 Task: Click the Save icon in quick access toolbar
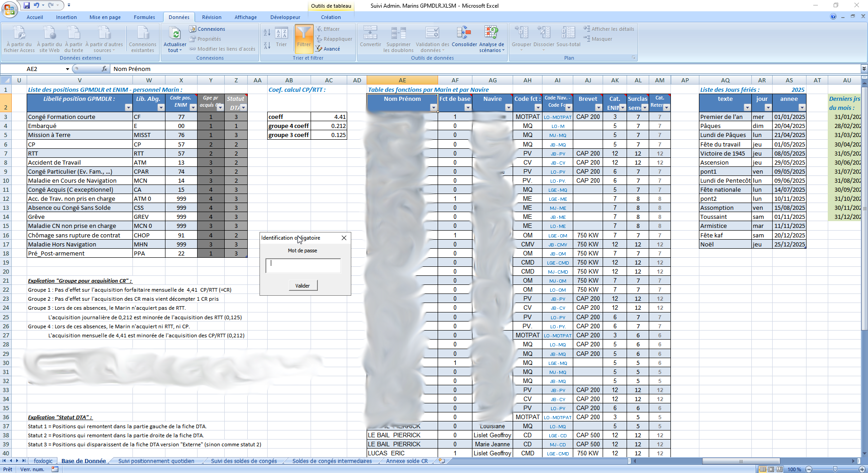pos(27,5)
